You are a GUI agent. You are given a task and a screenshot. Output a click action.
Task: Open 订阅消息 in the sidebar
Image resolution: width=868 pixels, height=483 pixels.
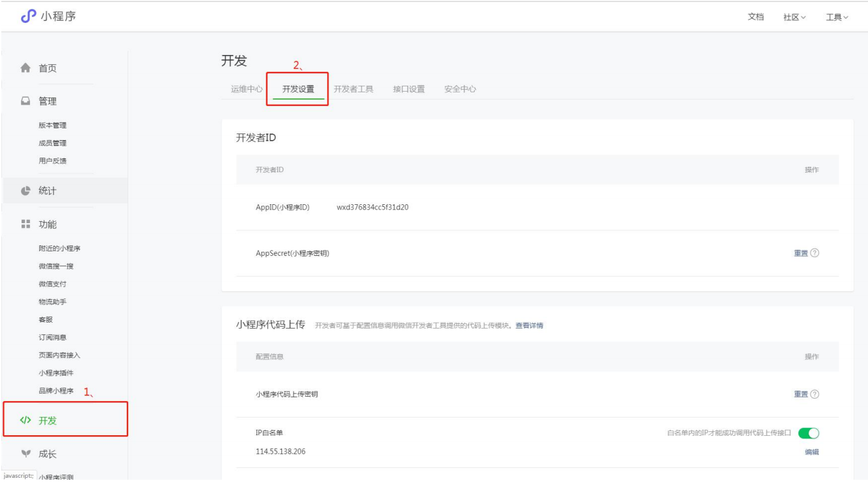52,338
